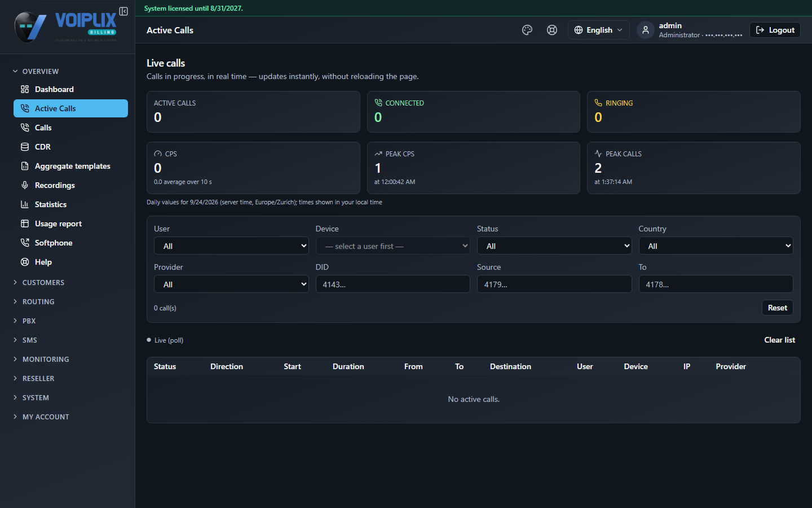Open Recordings label in sidebar
This screenshot has height=508, width=812.
point(55,185)
